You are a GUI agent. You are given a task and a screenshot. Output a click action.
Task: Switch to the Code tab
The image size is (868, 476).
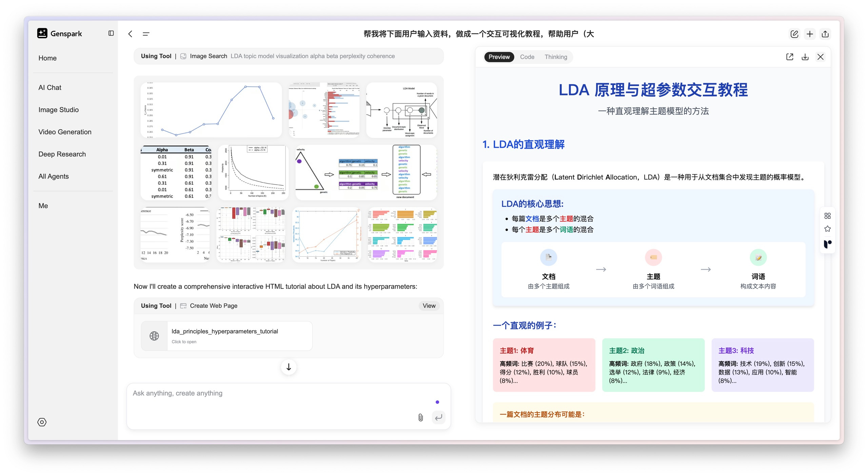pos(527,57)
